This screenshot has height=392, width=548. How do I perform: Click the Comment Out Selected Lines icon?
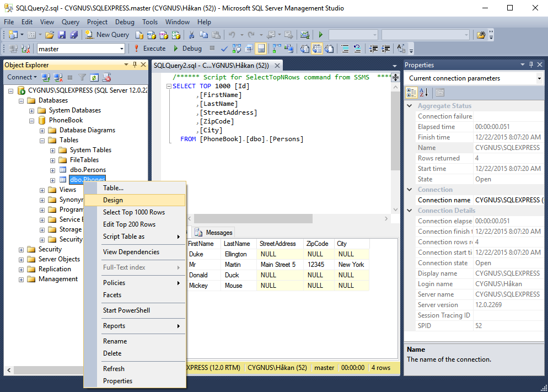pyautogui.click(x=345, y=49)
